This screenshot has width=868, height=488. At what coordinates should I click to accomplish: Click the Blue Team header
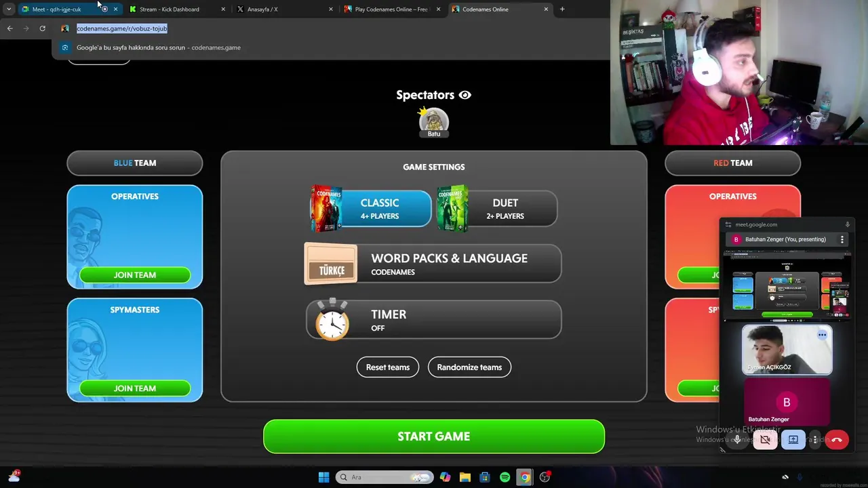[x=135, y=163]
